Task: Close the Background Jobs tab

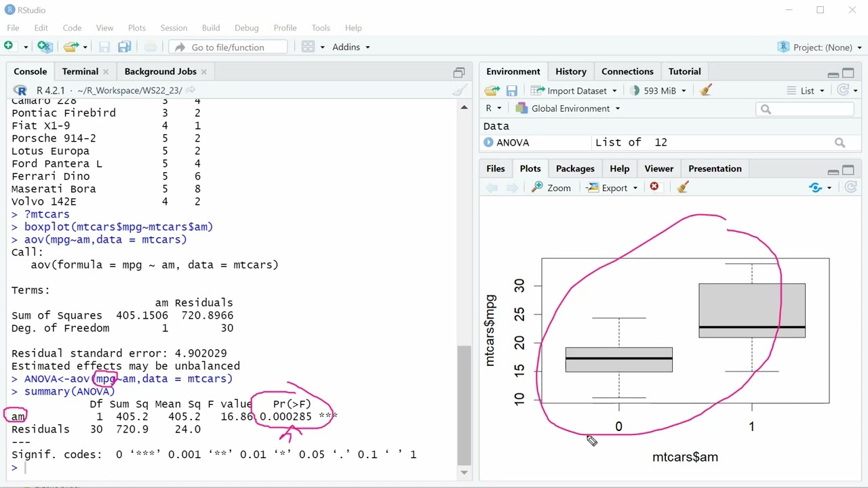Action: [x=203, y=71]
